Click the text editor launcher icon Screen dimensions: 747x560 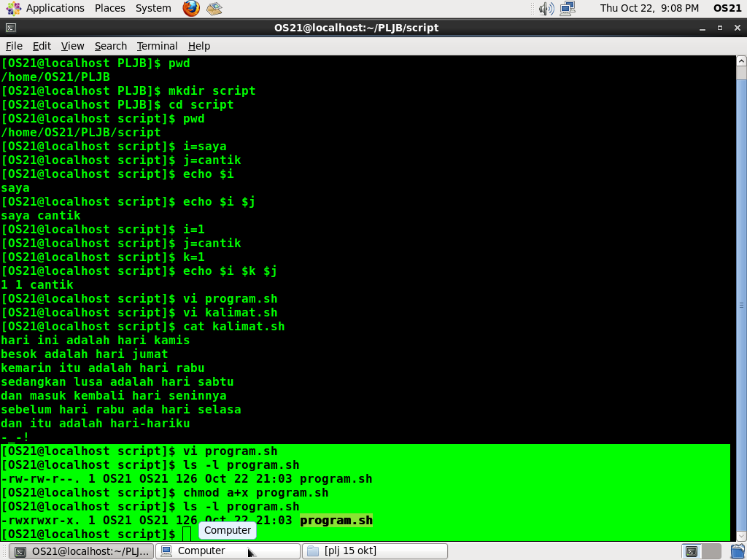(214, 8)
